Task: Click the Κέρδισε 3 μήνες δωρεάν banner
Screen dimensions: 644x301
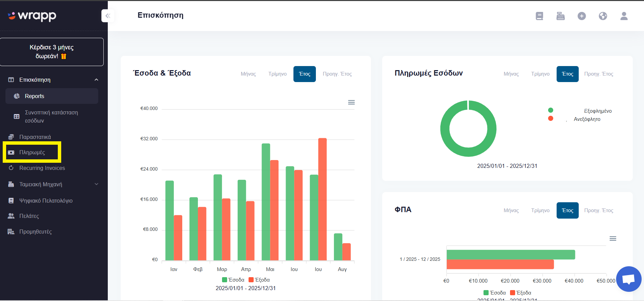Action: (52, 52)
